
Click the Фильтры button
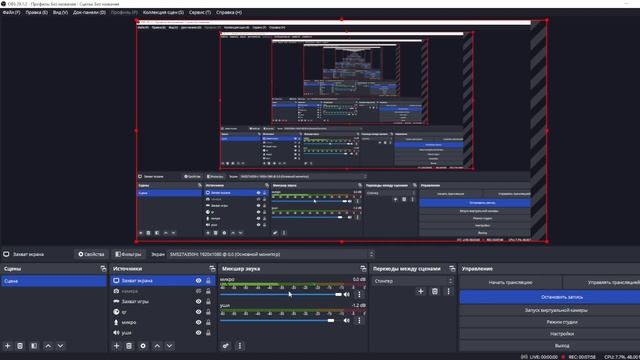coord(128,254)
